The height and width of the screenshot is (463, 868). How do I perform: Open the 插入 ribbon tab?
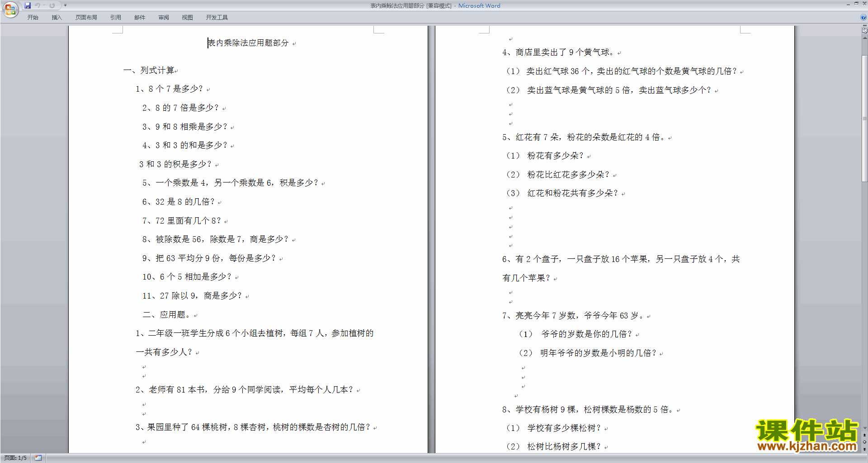[x=57, y=18]
